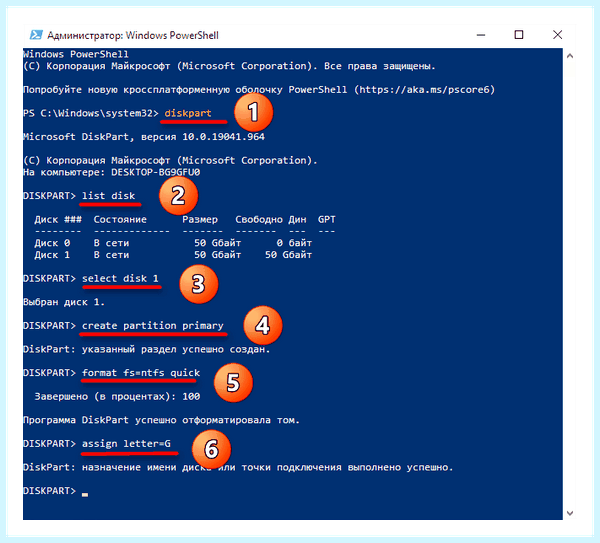Click the 'GPT' column header

pyautogui.click(x=326, y=220)
